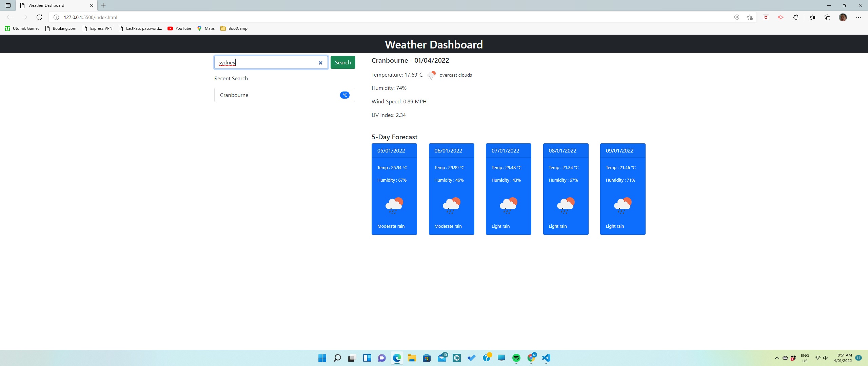Open the Extensions puzzle icon
The height and width of the screenshot is (366, 868).
(795, 17)
